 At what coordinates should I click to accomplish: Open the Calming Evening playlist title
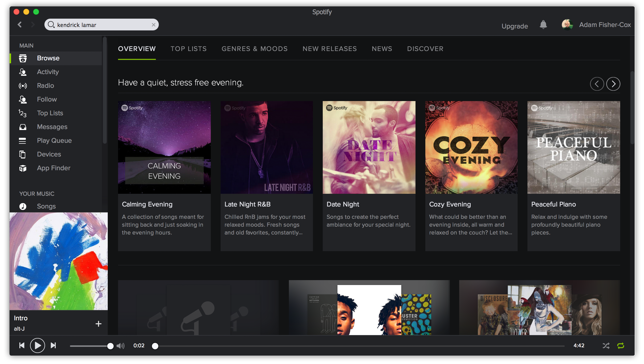click(x=147, y=204)
